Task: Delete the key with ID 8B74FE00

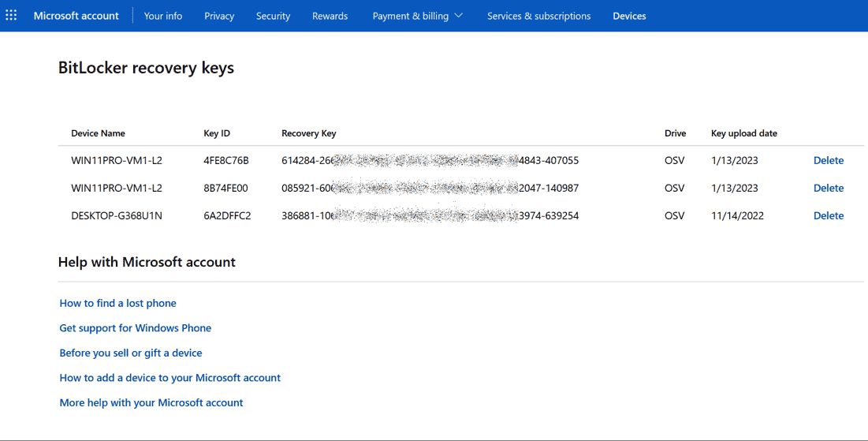Action: [x=828, y=189]
